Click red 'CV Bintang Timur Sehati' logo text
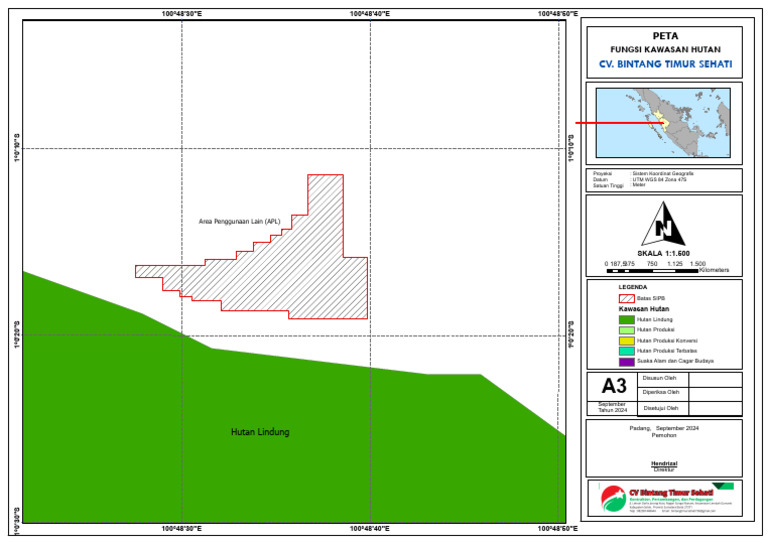Image resolution: width=768 pixels, height=542 pixels. (671, 493)
